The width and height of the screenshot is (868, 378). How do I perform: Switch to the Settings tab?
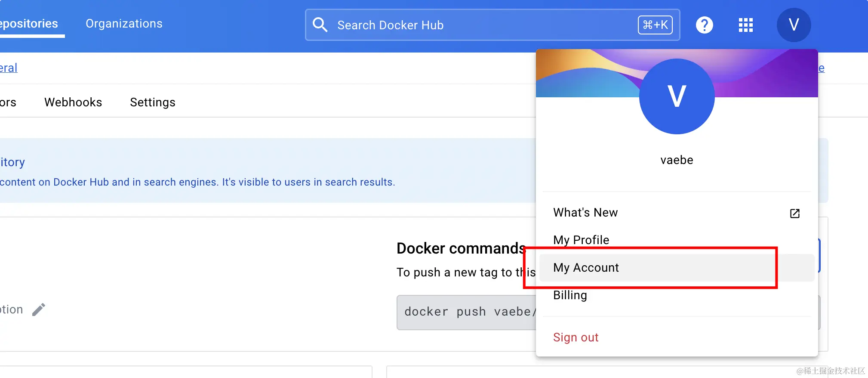point(153,102)
